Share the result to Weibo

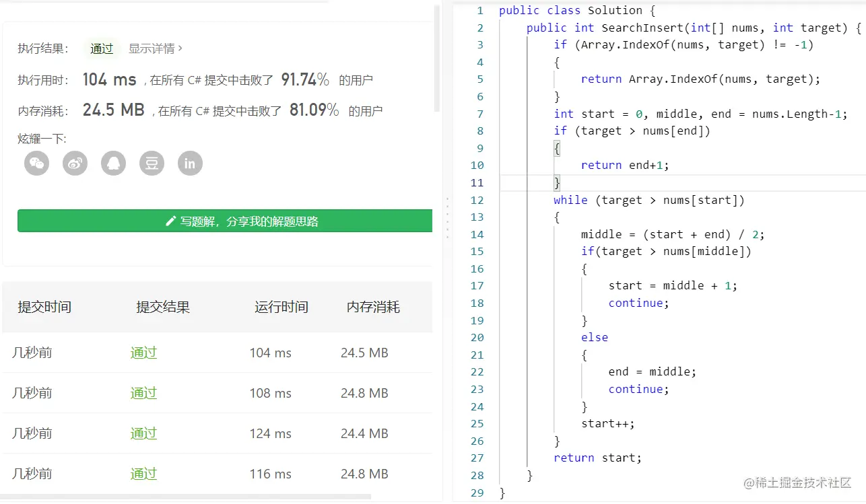click(x=75, y=163)
